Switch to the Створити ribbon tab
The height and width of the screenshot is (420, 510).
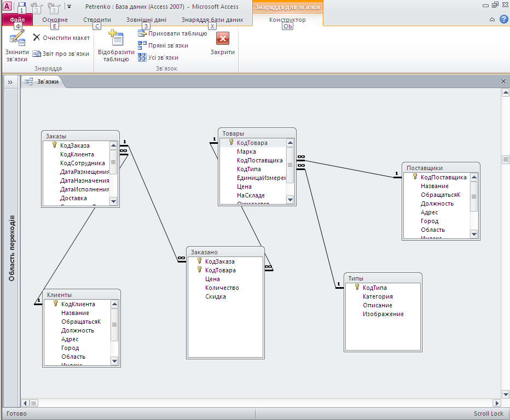[97, 20]
